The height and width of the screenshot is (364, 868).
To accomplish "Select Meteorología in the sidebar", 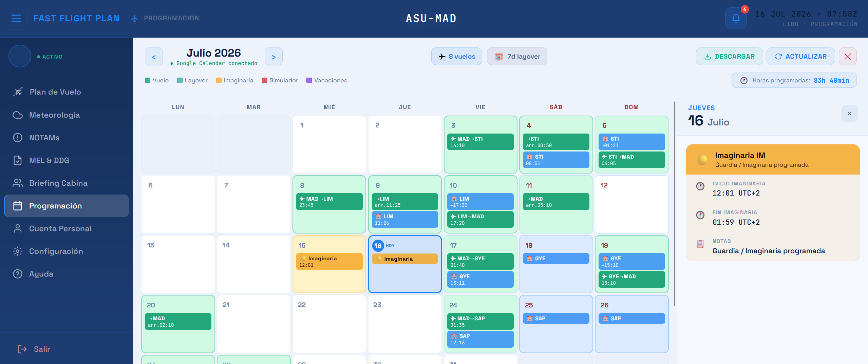I will (x=67, y=115).
